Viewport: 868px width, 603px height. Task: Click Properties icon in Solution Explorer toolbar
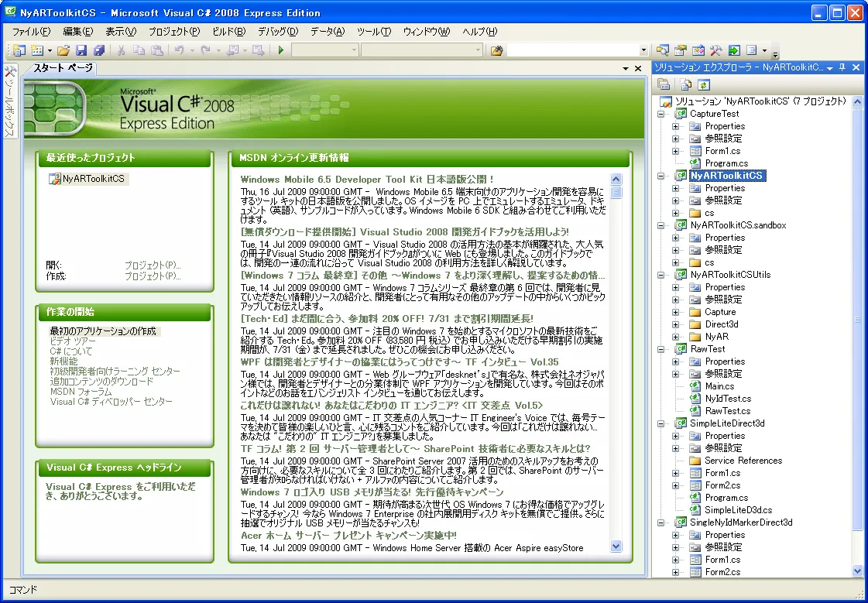tap(664, 84)
